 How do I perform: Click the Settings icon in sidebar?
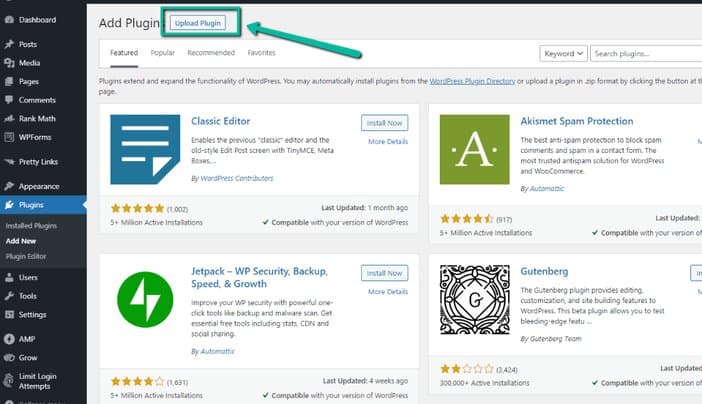coord(9,314)
